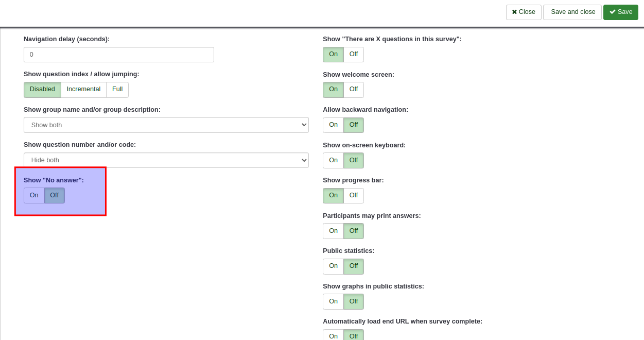The height and width of the screenshot is (340, 644).
Task: Click Off button for Show "No answer"
Action: 55,195
